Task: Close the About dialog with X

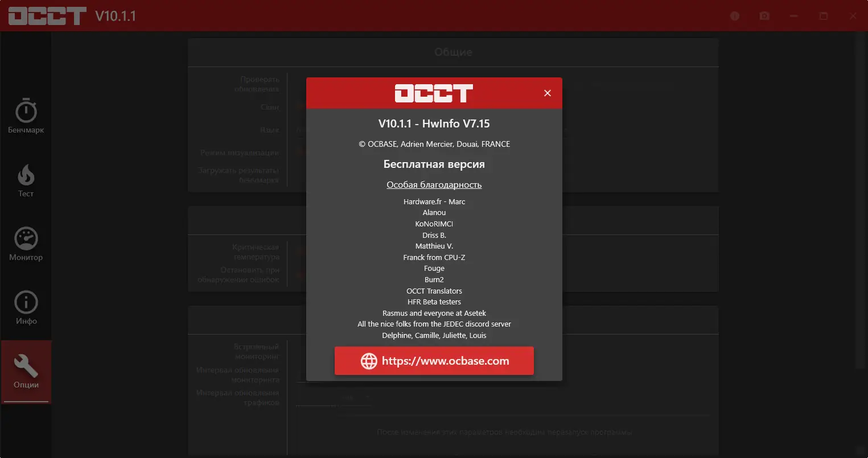Action: (x=548, y=93)
